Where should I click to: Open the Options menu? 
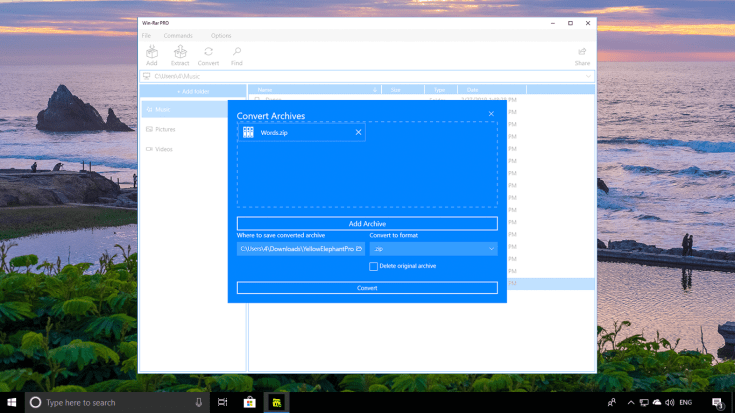[220, 36]
